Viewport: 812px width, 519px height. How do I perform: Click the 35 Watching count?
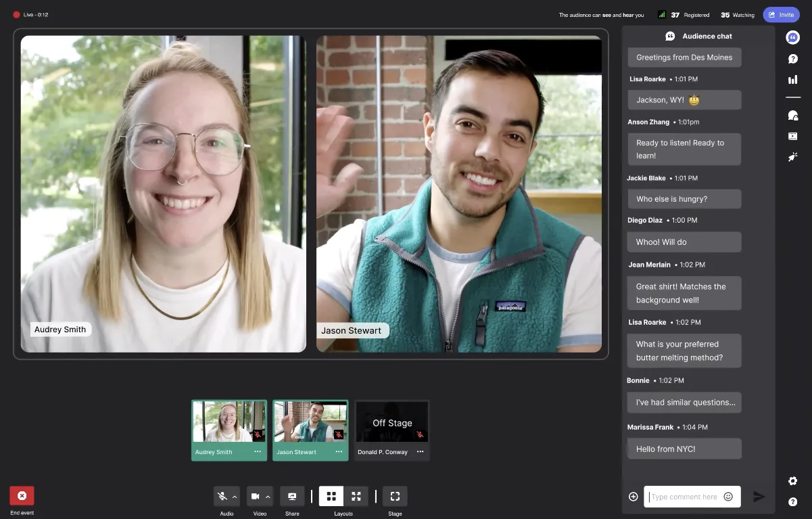738,15
